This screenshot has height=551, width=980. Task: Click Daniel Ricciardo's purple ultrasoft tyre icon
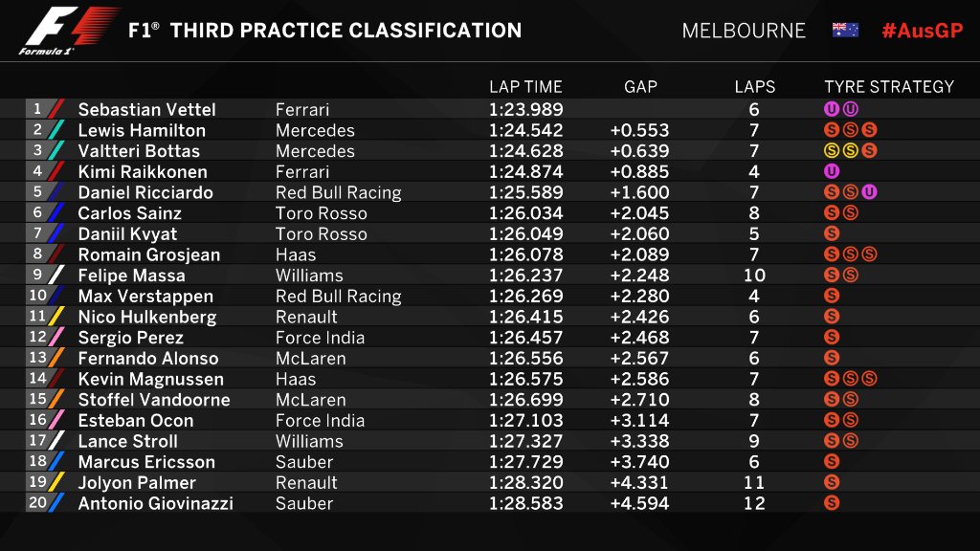click(869, 191)
